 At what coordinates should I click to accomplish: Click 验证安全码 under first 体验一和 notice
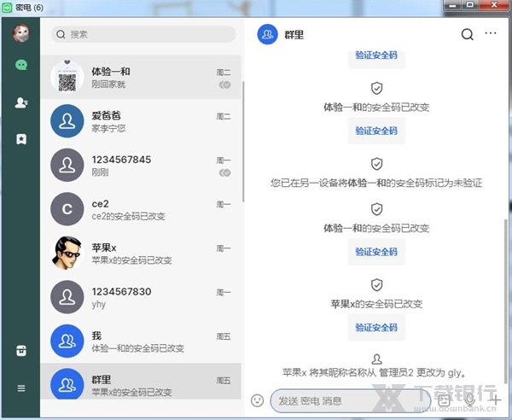(x=376, y=131)
